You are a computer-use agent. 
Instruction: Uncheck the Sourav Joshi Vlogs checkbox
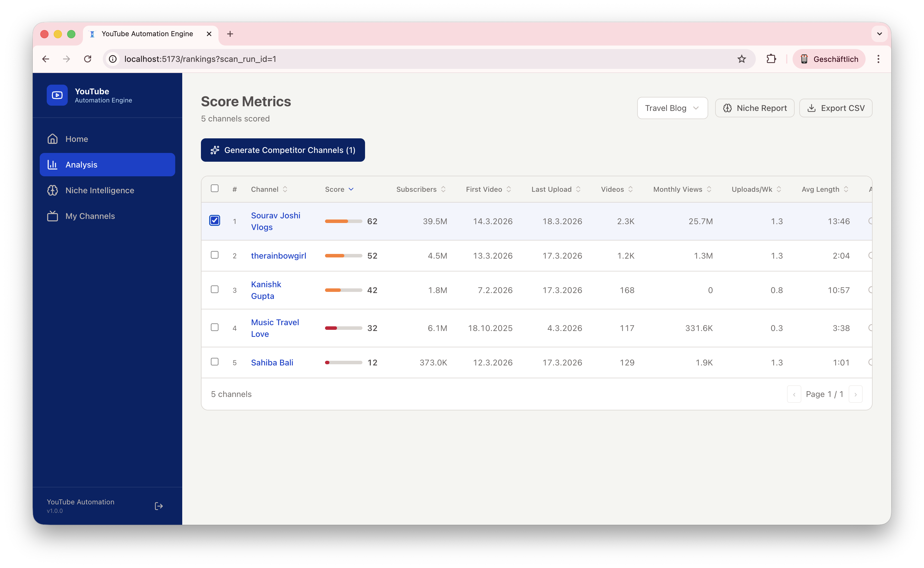[x=215, y=220]
